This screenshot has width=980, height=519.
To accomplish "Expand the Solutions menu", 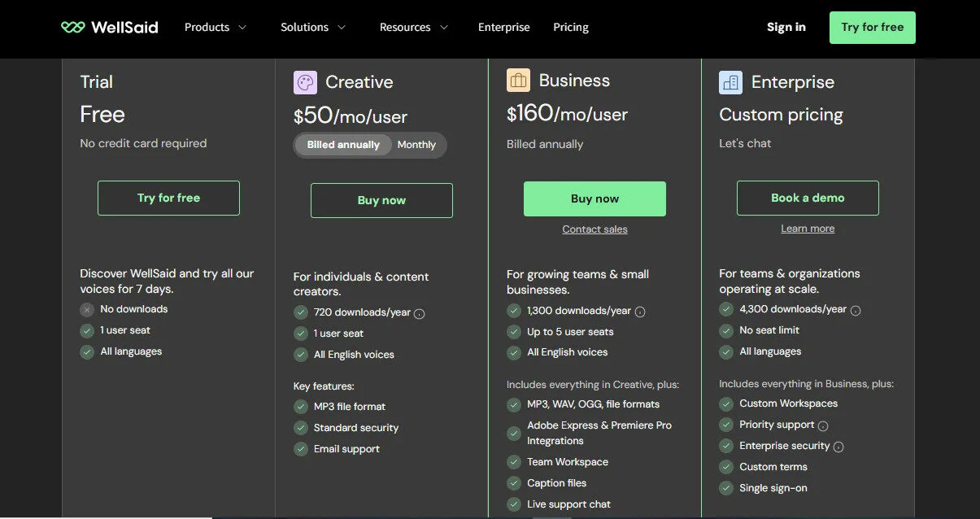I will (x=313, y=27).
